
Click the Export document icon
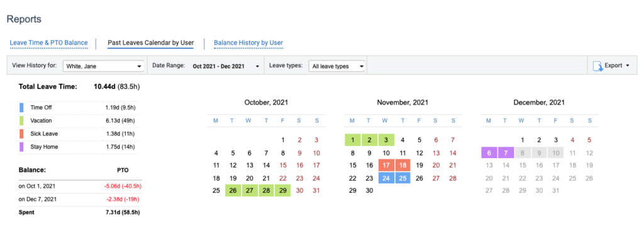point(597,65)
